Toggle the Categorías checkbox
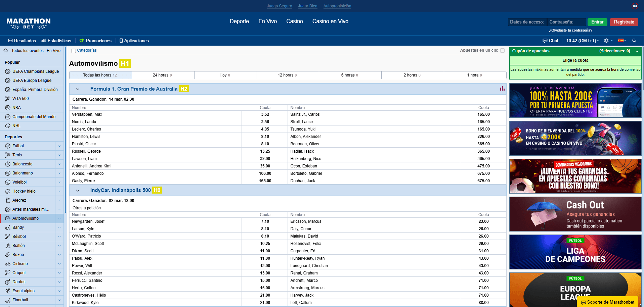 74,51
